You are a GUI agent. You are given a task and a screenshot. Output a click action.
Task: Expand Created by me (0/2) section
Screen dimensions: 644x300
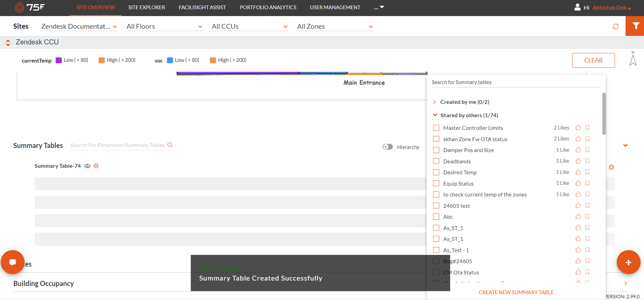(x=435, y=102)
